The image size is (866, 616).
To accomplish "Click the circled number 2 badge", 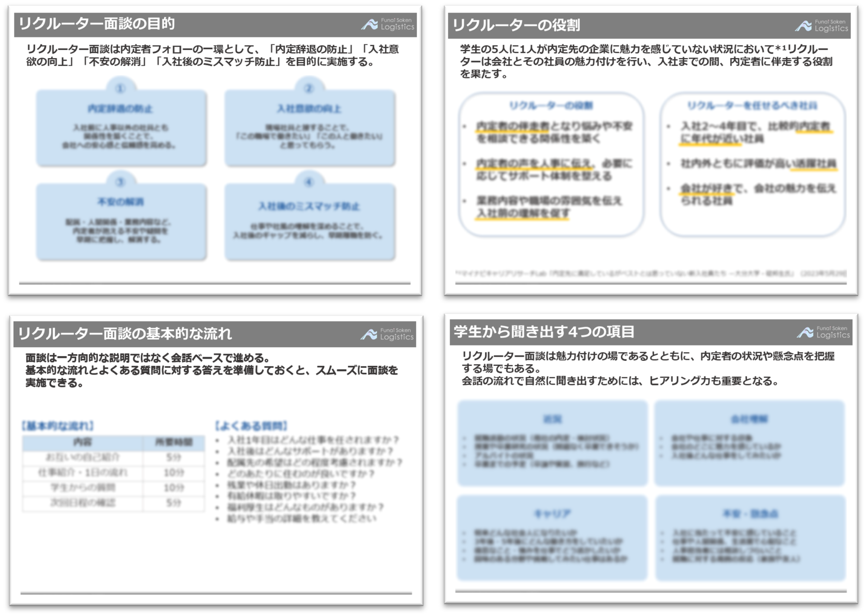I will (309, 88).
